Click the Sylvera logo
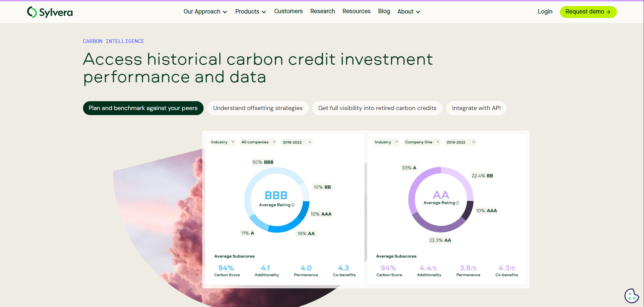The width and height of the screenshot is (644, 307). click(x=50, y=12)
